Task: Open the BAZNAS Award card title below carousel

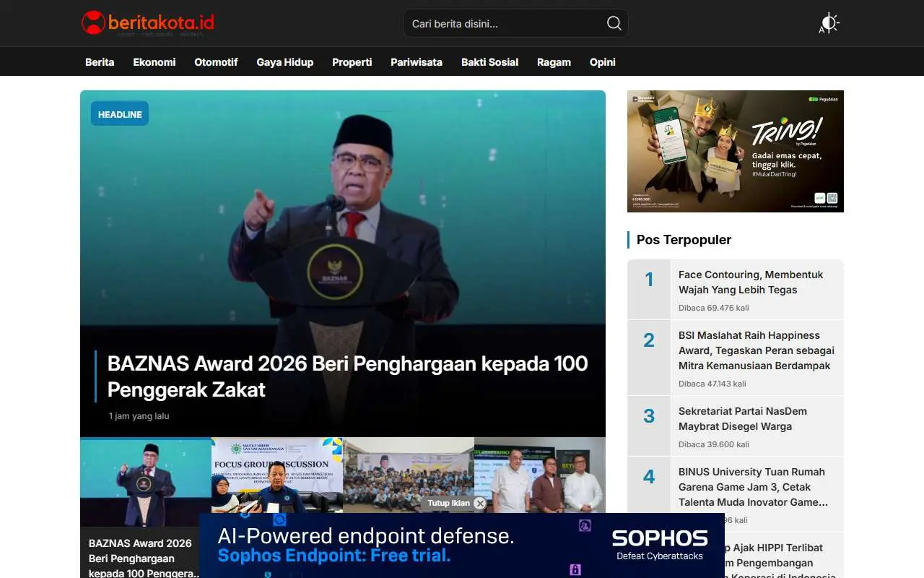Action: click(x=143, y=558)
